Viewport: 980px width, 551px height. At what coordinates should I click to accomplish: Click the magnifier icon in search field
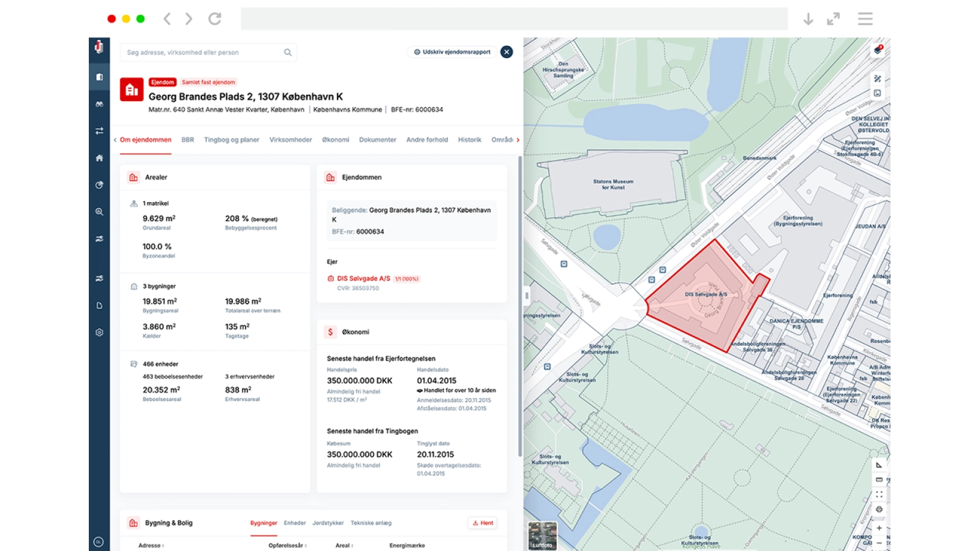click(287, 53)
